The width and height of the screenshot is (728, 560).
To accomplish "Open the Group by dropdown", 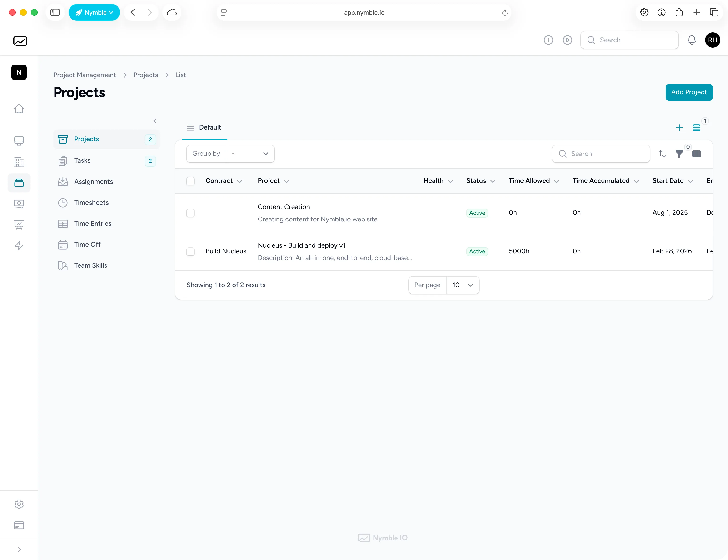I will pos(250,154).
